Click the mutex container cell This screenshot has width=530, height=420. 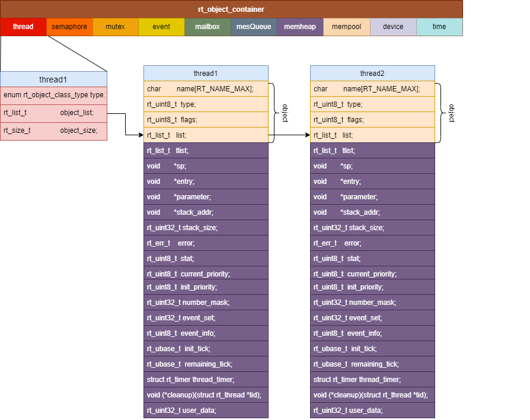point(115,27)
